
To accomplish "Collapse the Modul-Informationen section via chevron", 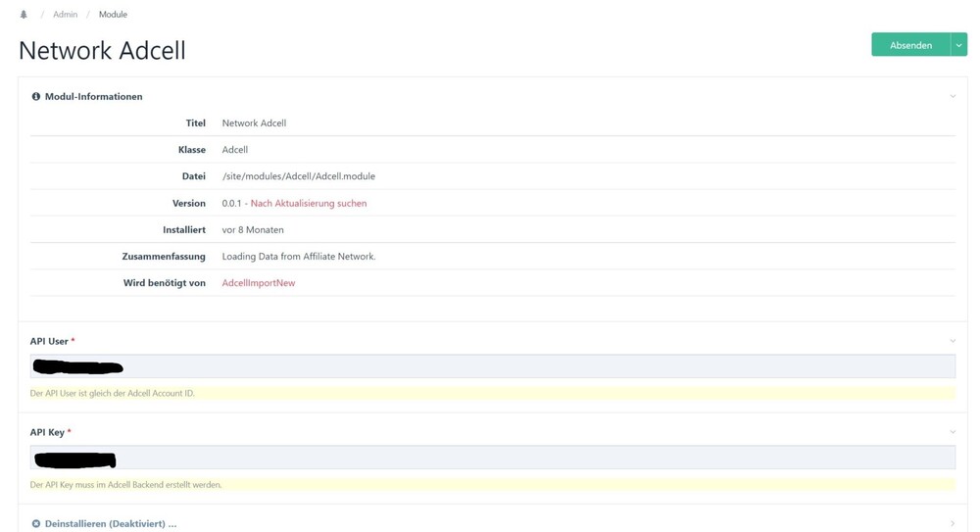I will pyautogui.click(x=953, y=97).
